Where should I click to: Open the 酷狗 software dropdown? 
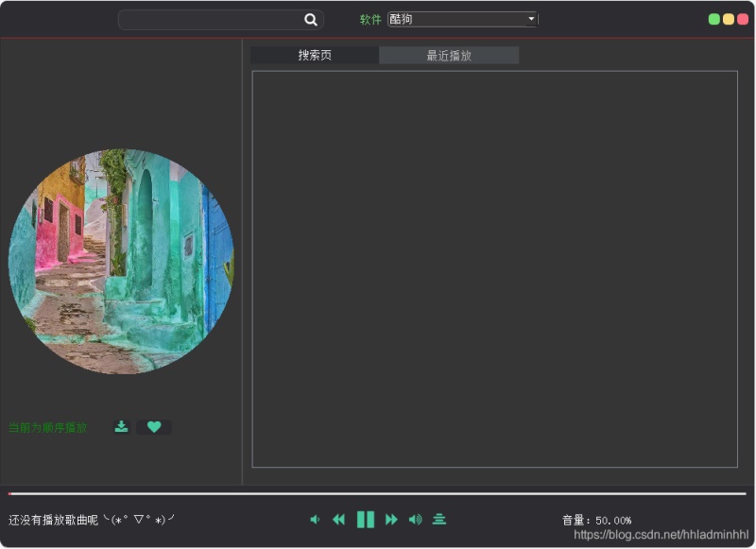[x=462, y=19]
